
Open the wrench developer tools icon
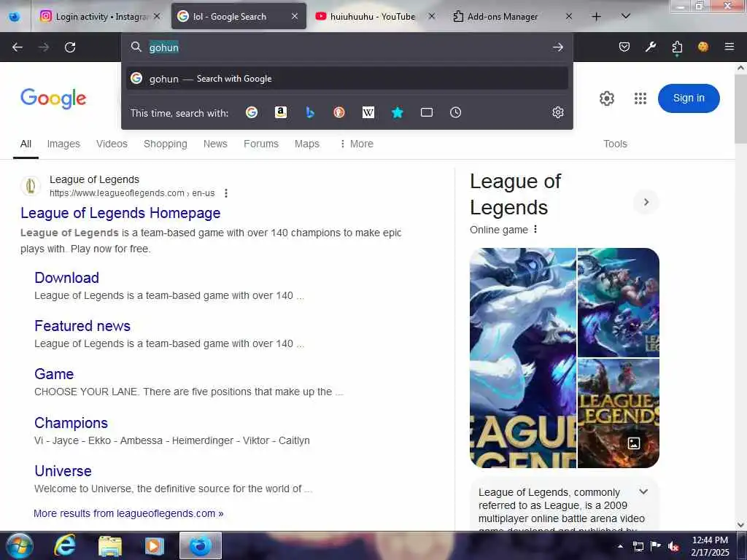coord(650,47)
